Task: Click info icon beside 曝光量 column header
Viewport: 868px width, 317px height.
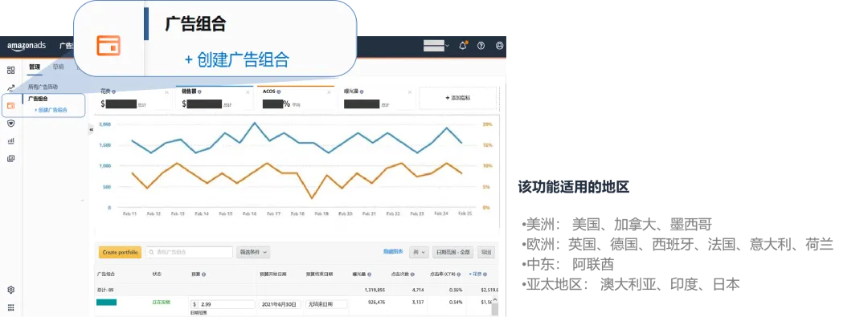Action: (369, 274)
